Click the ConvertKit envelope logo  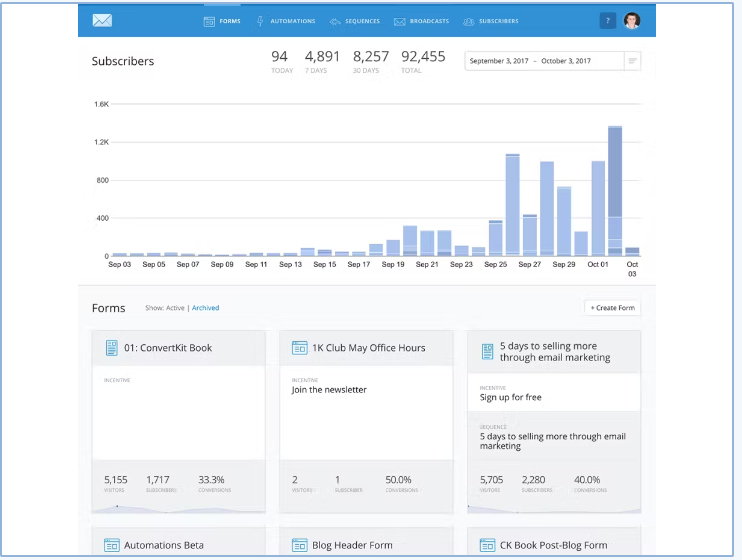pyautogui.click(x=102, y=20)
